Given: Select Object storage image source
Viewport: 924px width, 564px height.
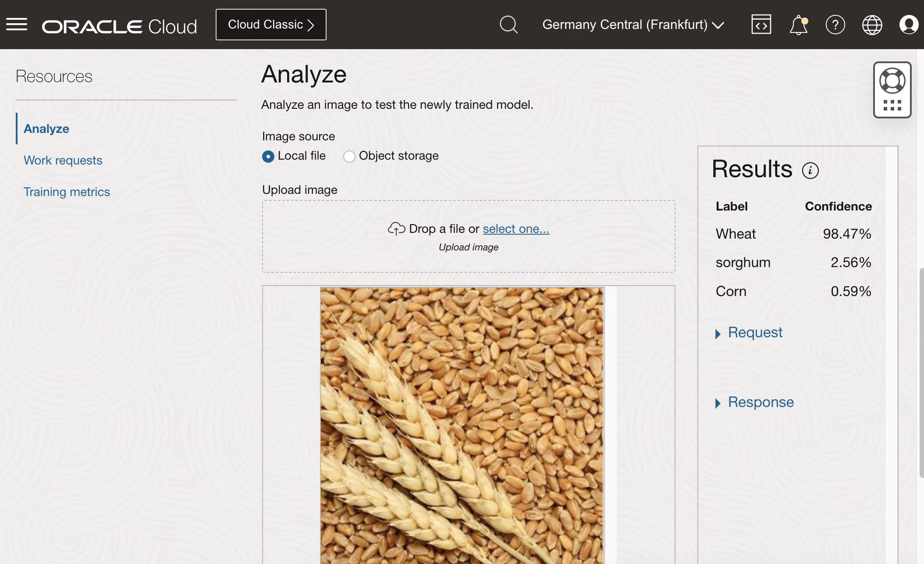Looking at the screenshot, I should pos(349,156).
